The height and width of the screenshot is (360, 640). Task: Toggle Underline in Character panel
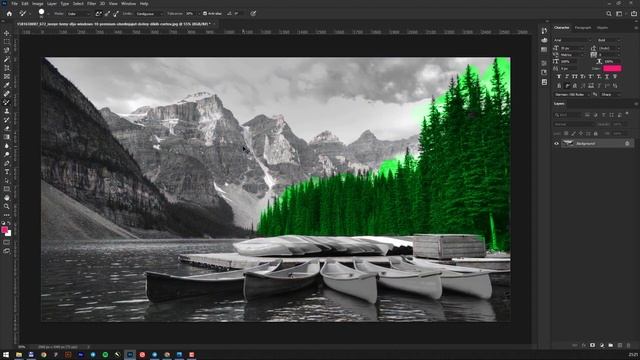point(607,76)
